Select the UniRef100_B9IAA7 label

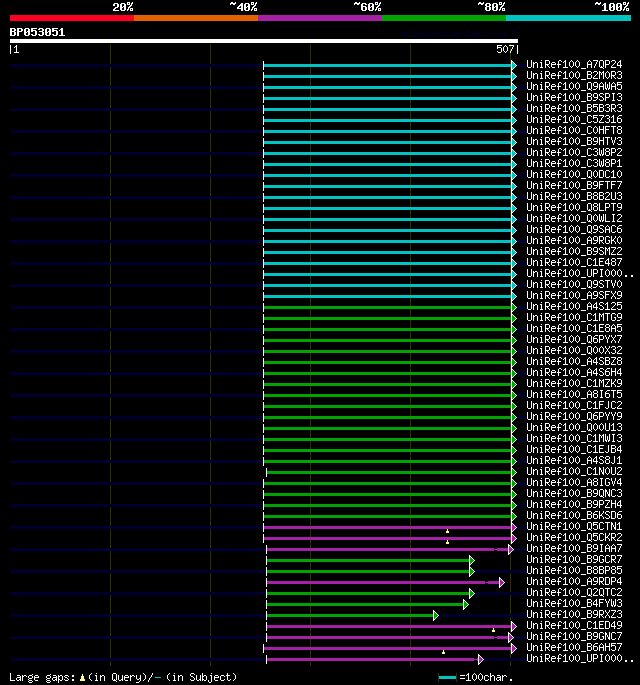point(574,548)
